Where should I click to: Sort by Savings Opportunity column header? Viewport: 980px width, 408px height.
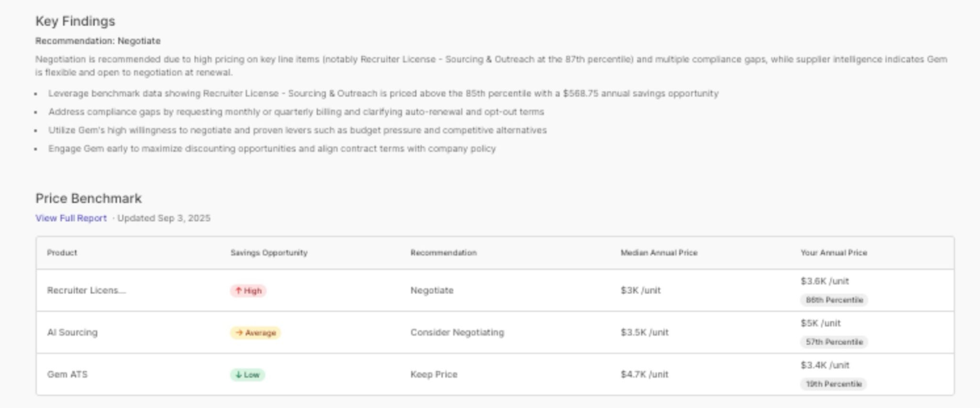tap(269, 253)
